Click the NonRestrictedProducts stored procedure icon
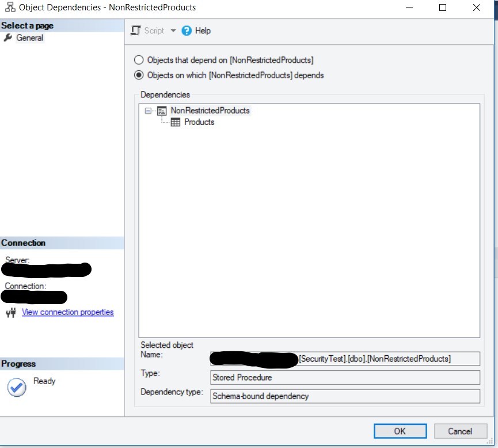Viewport: 498px width, 448px height. pyautogui.click(x=162, y=111)
